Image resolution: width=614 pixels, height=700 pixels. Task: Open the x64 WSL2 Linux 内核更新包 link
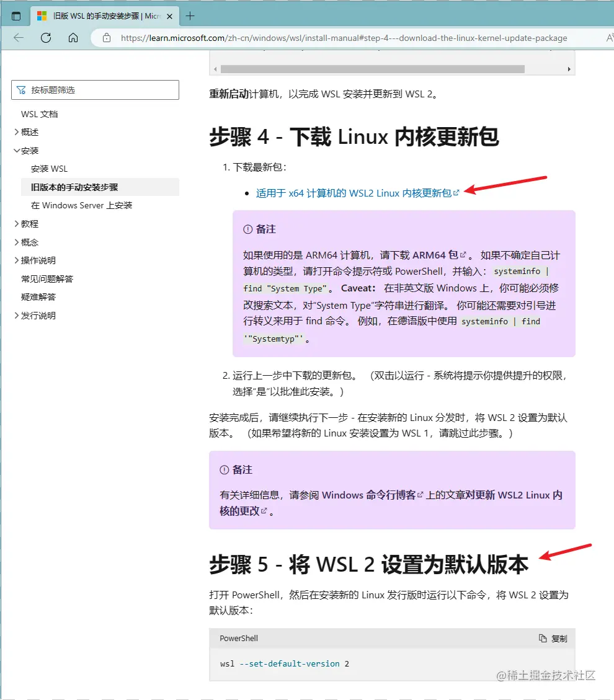coord(357,193)
